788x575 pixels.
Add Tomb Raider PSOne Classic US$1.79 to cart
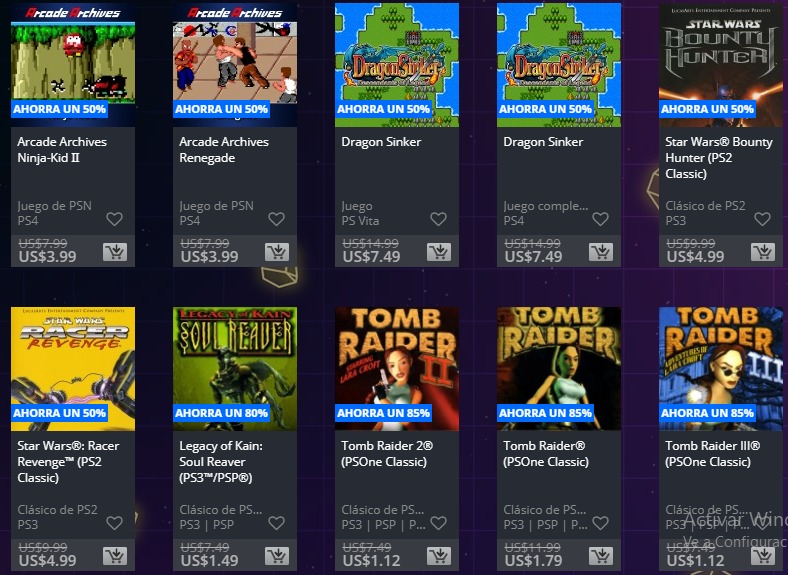[601, 556]
